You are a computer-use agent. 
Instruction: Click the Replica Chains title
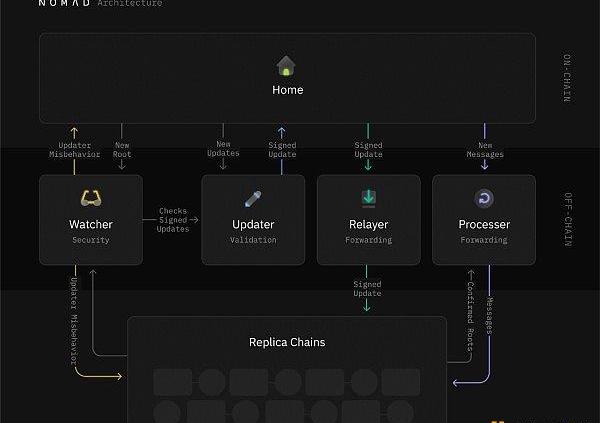(x=287, y=342)
